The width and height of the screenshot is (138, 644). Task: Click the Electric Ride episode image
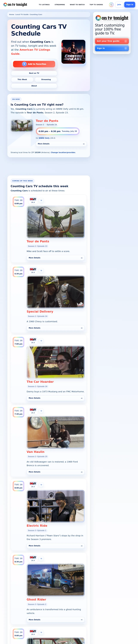click(56, 506)
